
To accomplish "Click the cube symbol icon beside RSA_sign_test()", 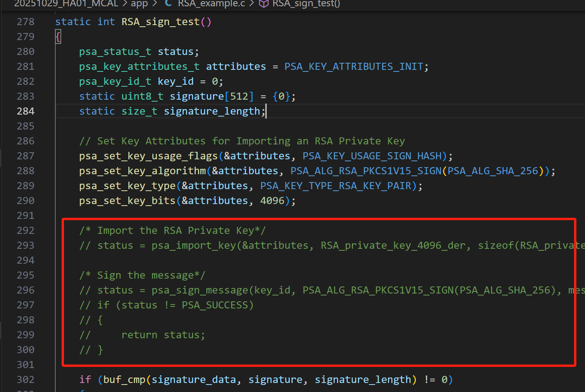I will tap(264, 4).
